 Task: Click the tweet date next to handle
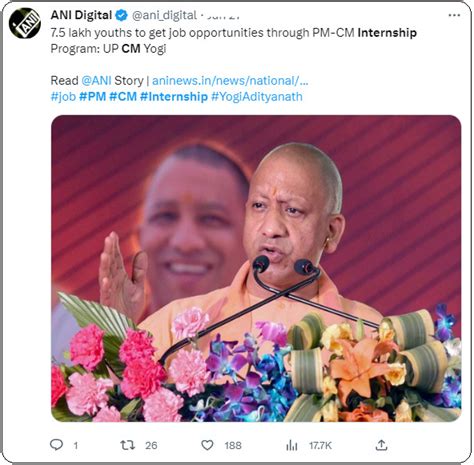(x=223, y=15)
